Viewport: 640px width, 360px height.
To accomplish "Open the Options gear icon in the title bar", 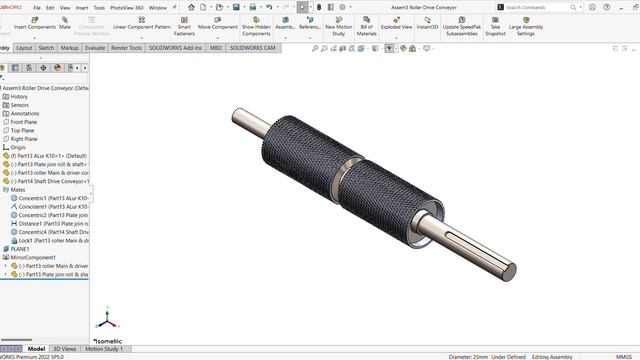I will coord(342,7).
